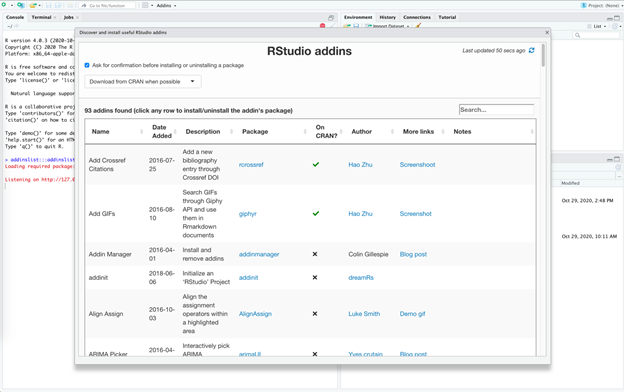The height and width of the screenshot is (392, 624).
Task: Open the dreamRs author link
Action: pyautogui.click(x=361, y=277)
